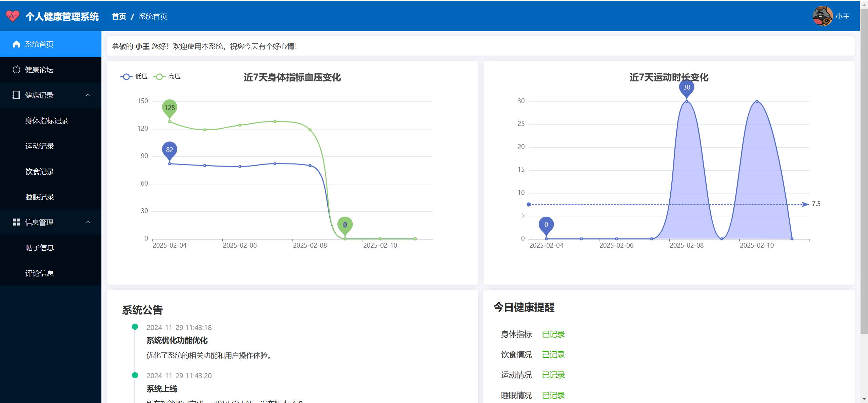Open 睡眠记录 menu item
Viewport: 868px width, 403px height.
coord(40,197)
